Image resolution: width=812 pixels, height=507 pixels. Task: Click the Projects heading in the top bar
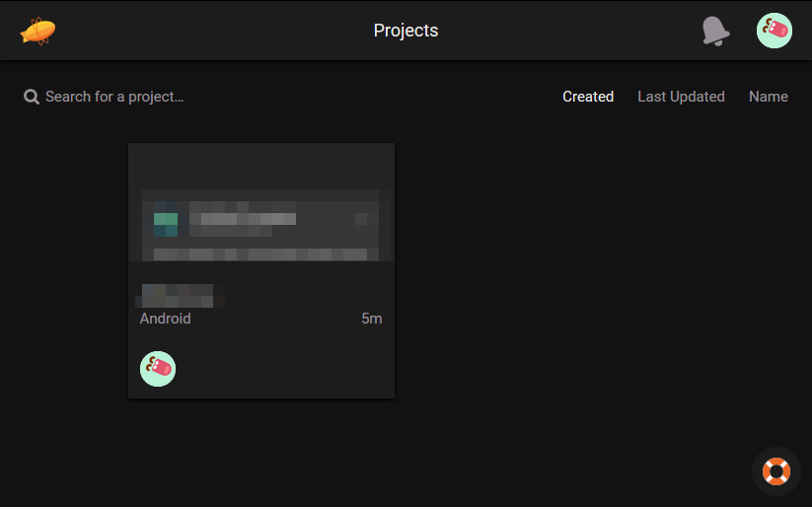pyautogui.click(x=406, y=31)
